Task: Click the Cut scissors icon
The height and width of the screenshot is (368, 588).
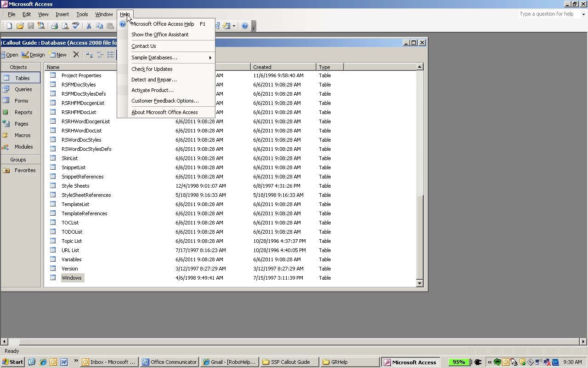Action: [89, 26]
